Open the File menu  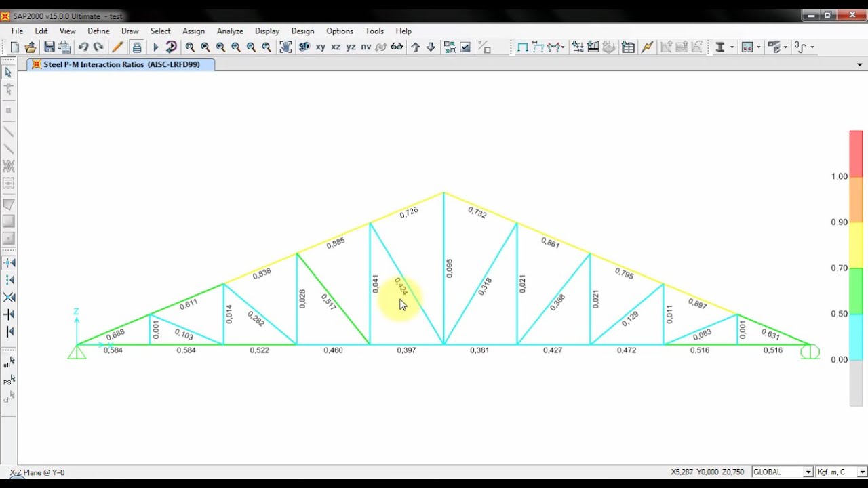coord(17,30)
